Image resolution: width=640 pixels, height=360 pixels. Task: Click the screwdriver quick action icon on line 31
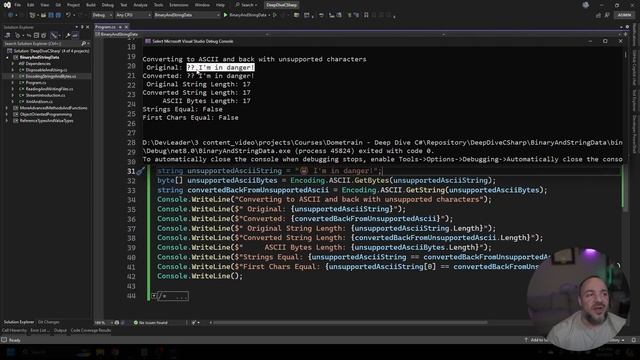click(x=140, y=171)
